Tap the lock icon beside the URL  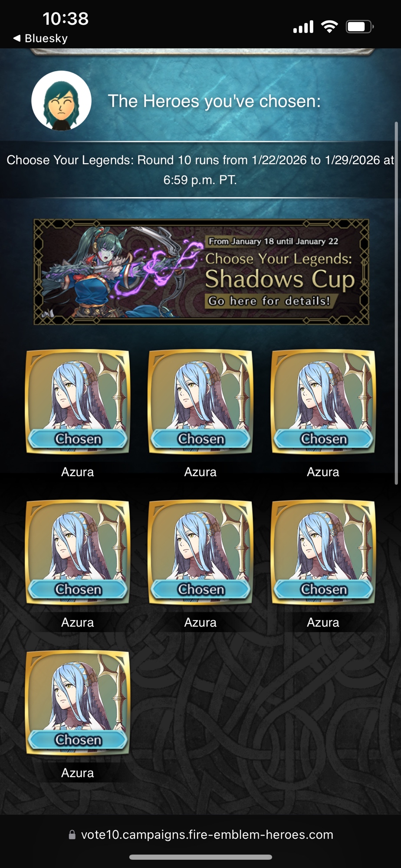(x=72, y=835)
